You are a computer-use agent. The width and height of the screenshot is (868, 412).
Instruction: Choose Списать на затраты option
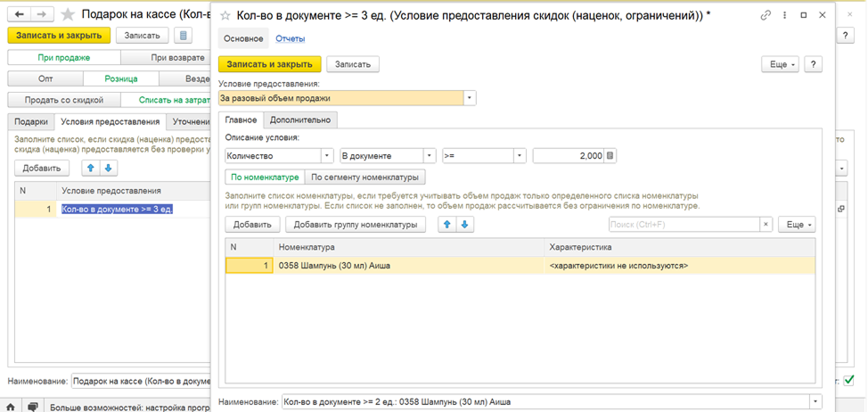pyautogui.click(x=166, y=100)
